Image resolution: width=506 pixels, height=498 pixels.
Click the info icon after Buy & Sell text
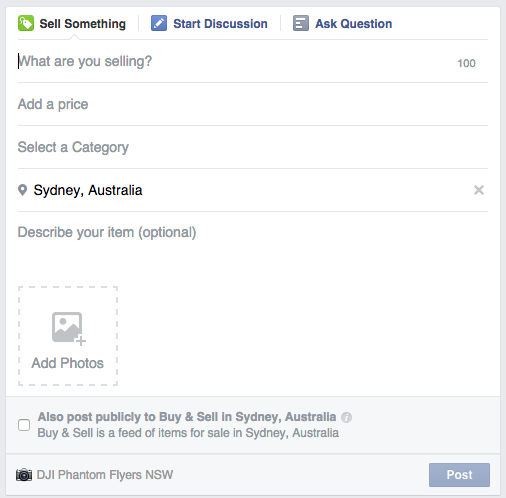tap(346, 417)
